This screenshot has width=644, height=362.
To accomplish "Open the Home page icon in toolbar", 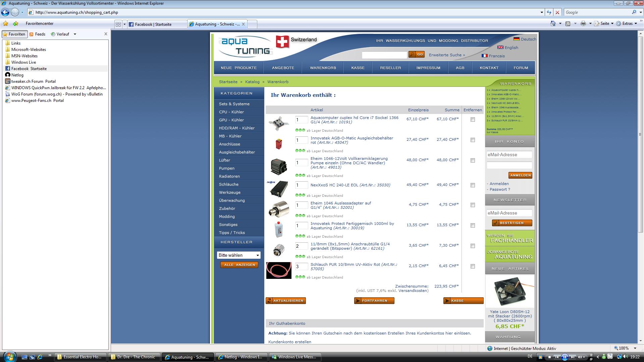I will (x=553, y=23).
